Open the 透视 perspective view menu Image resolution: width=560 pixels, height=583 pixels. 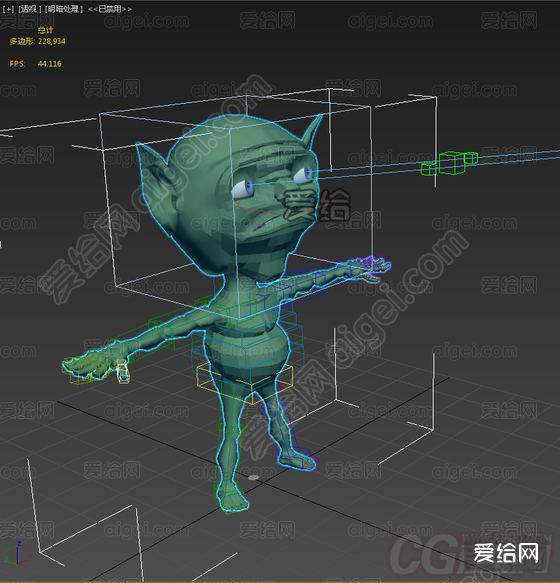tap(30, 9)
